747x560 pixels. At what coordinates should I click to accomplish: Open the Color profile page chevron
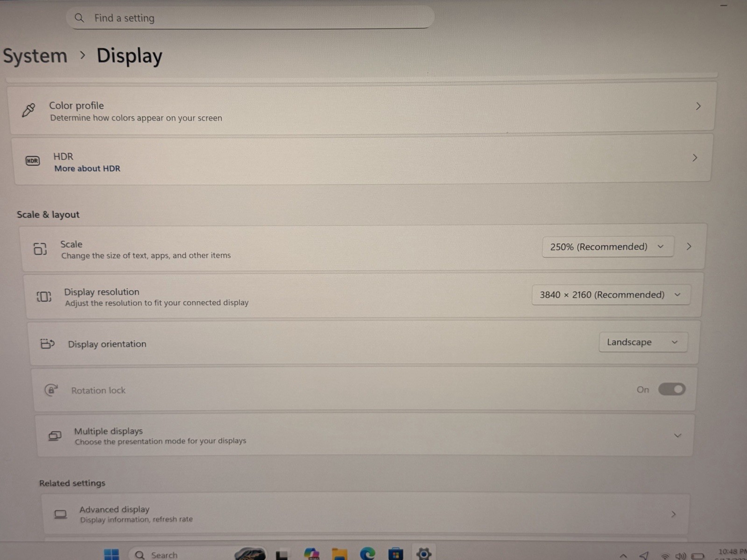[698, 106]
